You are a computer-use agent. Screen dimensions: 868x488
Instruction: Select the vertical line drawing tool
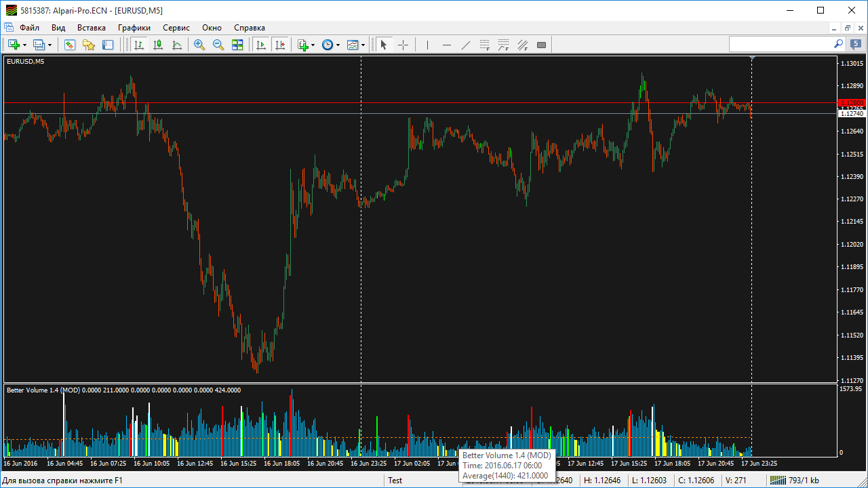pos(427,45)
